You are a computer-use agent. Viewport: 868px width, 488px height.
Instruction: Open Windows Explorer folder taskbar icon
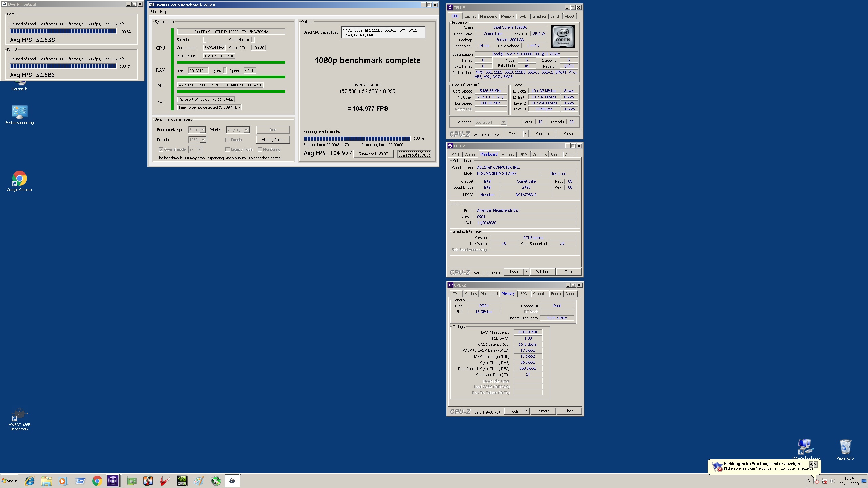coord(46,481)
